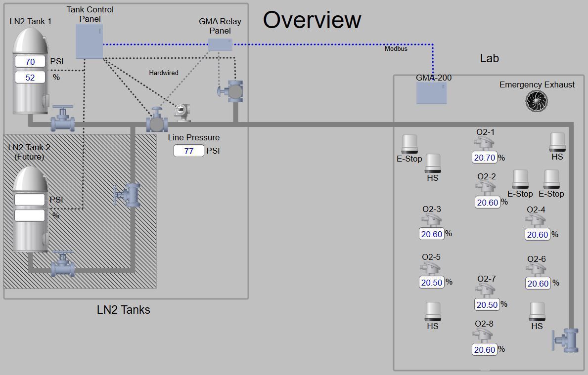Select the LN2 Tank 2 (Future) vessel graphic
The width and height of the screenshot is (588, 375).
(31, 209)
